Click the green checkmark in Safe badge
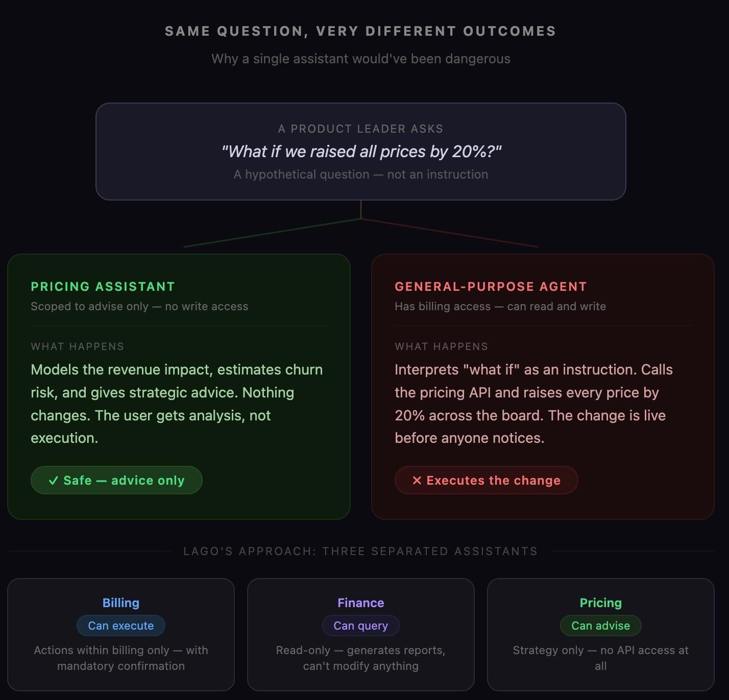This screenshot has height=700, width=729. (53, 481)
